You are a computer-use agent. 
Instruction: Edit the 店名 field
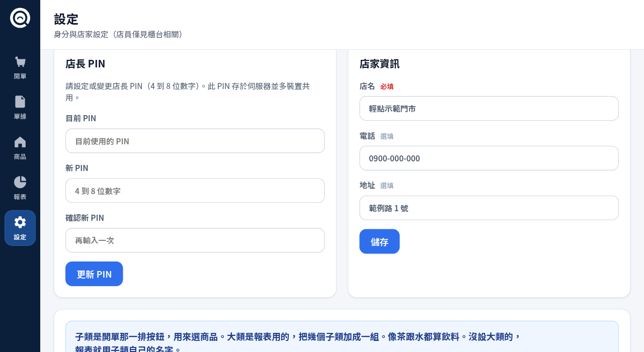(x=489, y=109)
